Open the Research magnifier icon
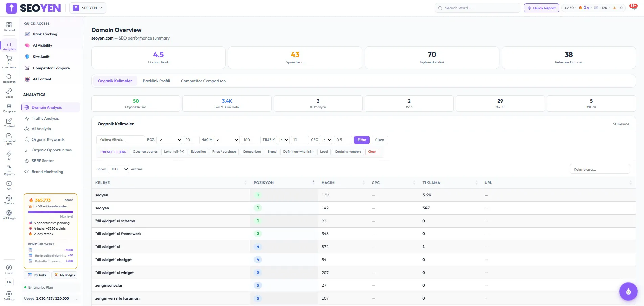Image resolution: width=644 pixels, height=306 pixels. pyautogui.click(x=9, y=78)
